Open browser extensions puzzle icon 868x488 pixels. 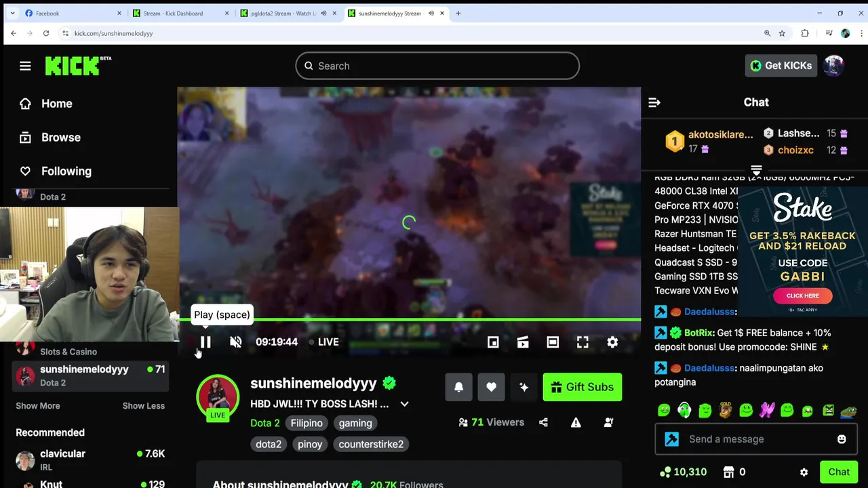pos(805,33)
